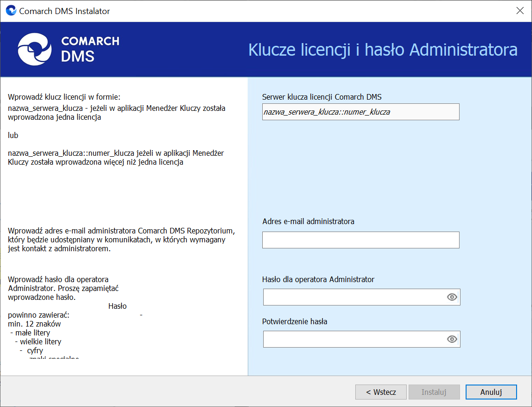
Task: Click the license key server input field
Action: click(360, 112)
